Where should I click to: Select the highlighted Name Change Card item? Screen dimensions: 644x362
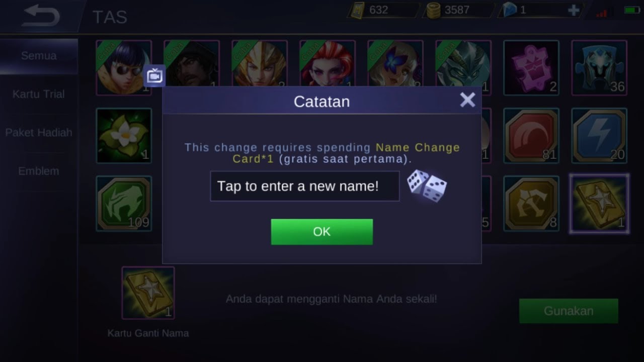coord(599,203)
